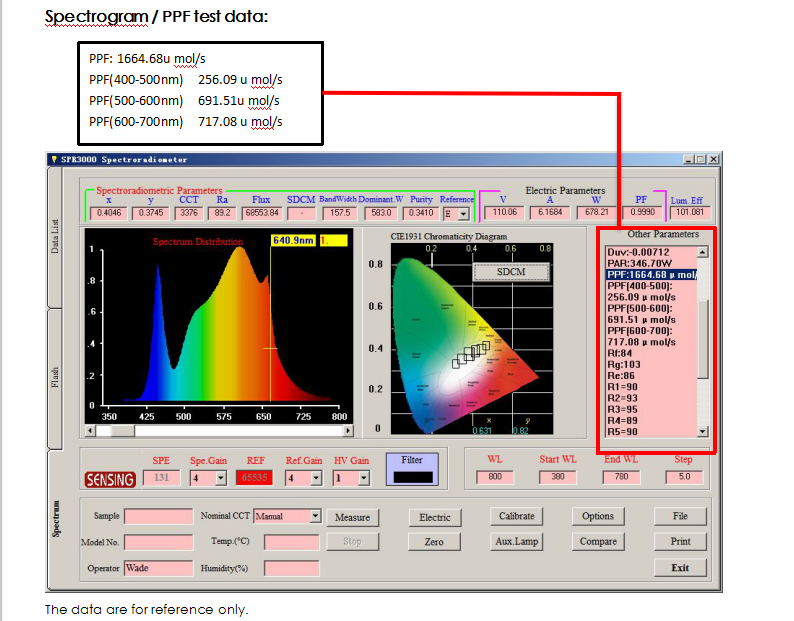Click the spectrum scrollbar left arrow

tap(90, 431)
